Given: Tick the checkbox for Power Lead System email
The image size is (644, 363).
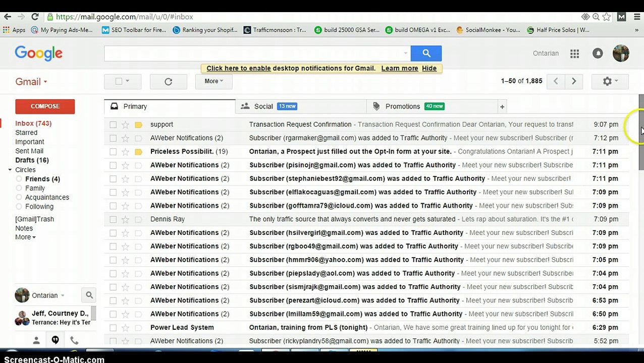Looking at the screenshot, I should 113,328.
